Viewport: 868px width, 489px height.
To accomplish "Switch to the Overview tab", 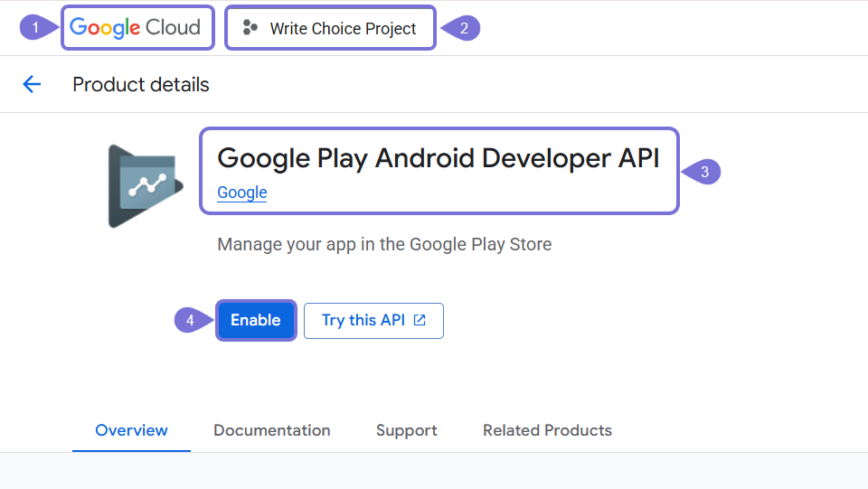I will point(131,430).
